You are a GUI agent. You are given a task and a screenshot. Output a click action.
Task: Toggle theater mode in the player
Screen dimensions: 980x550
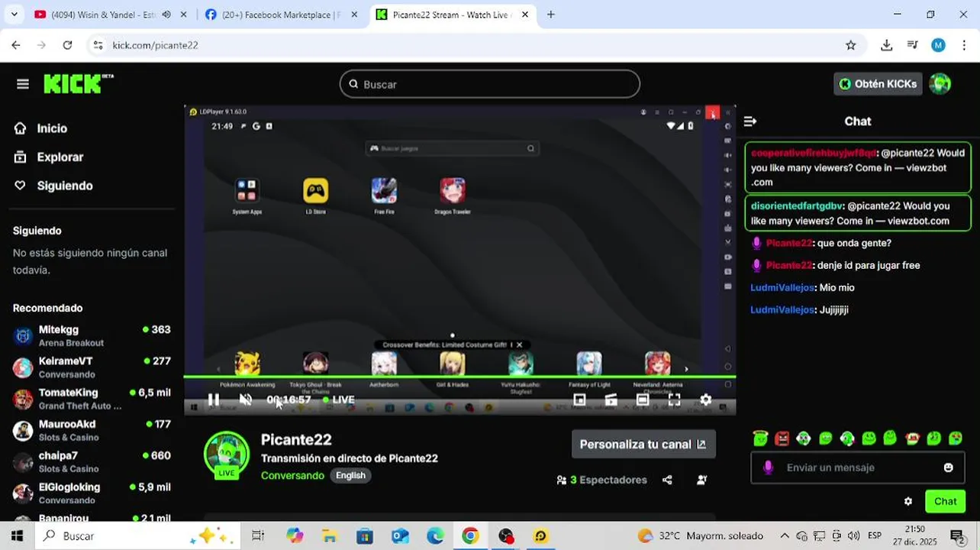click(643, 400)
